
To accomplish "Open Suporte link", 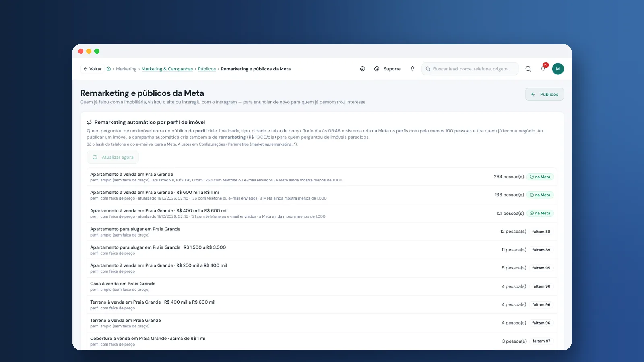I will click(x=392, y=69).
